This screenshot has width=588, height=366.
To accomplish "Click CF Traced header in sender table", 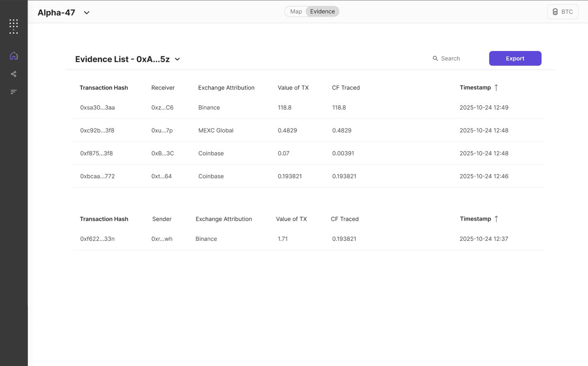I will [x=345, y=219].
